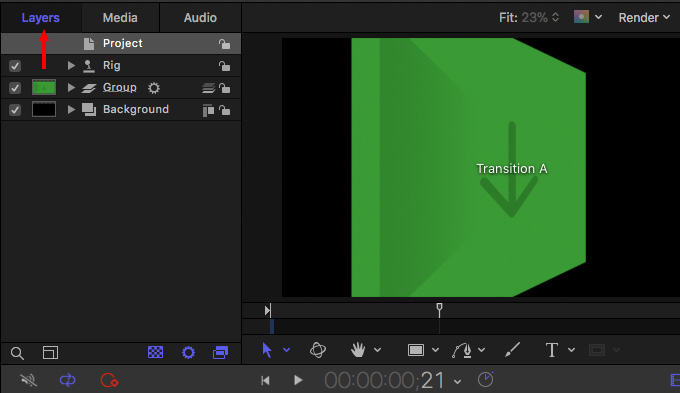
Task: Go to start of project button
Action: pos(265,381)
